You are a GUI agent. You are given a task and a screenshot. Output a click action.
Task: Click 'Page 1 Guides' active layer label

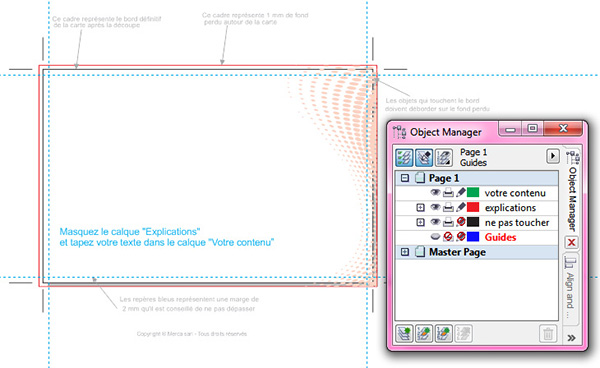point(473,157)
